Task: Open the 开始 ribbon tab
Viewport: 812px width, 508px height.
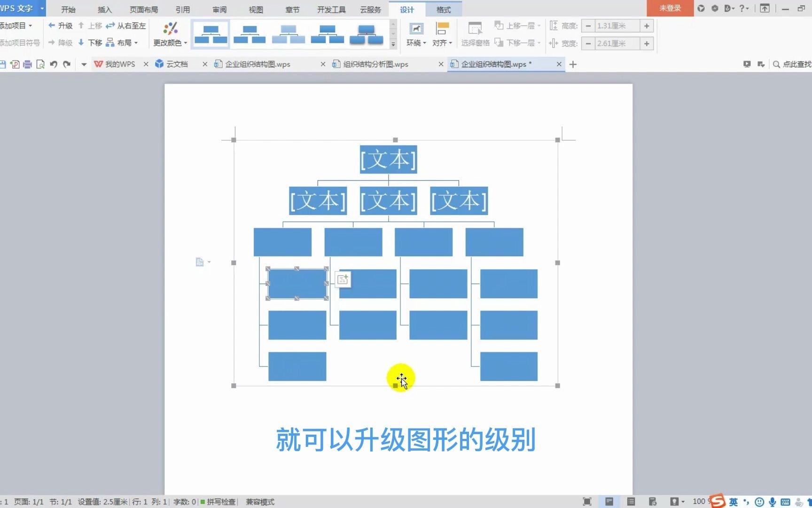Action: coord(68,9)
